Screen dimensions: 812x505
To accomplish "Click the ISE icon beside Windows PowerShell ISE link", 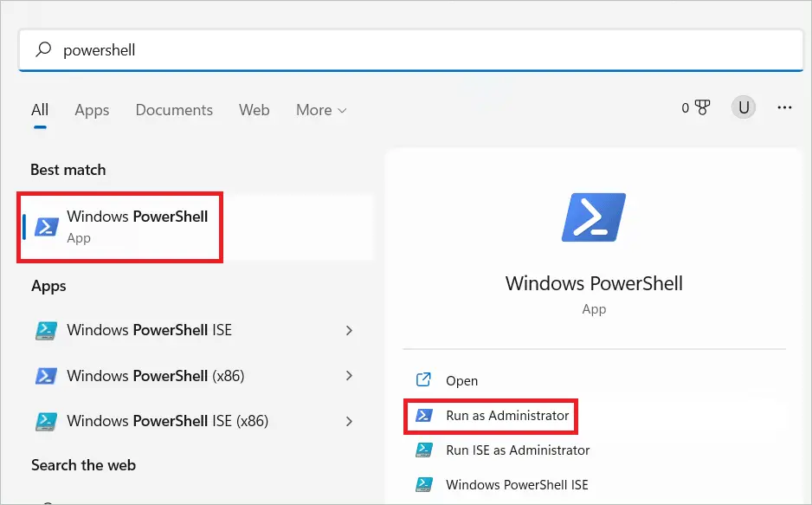I will [423, 484].
